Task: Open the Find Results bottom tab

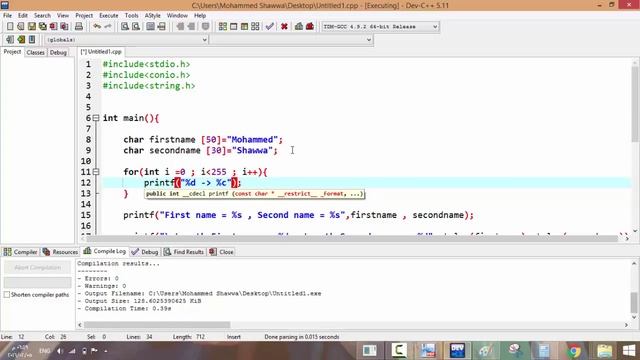Action: [184, 252]
